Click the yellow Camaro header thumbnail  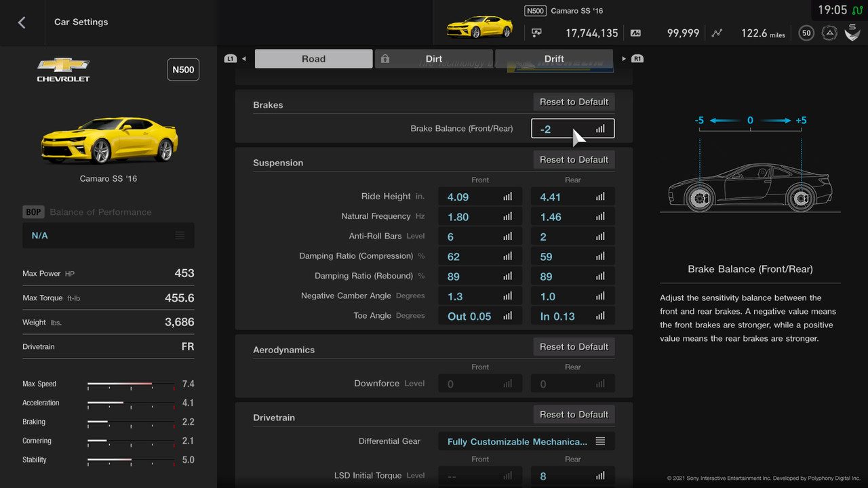click(479, 26)
